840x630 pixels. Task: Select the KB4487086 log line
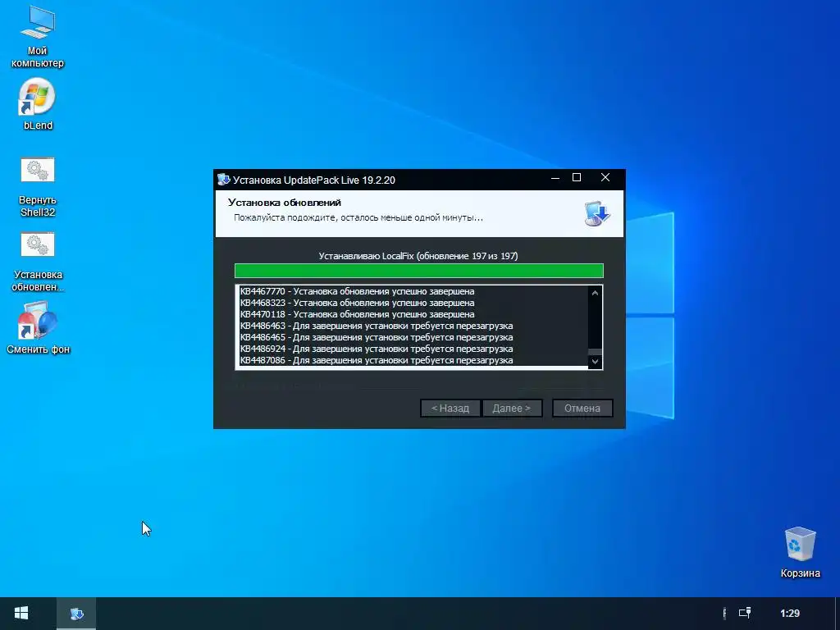[x=377, y=361]
